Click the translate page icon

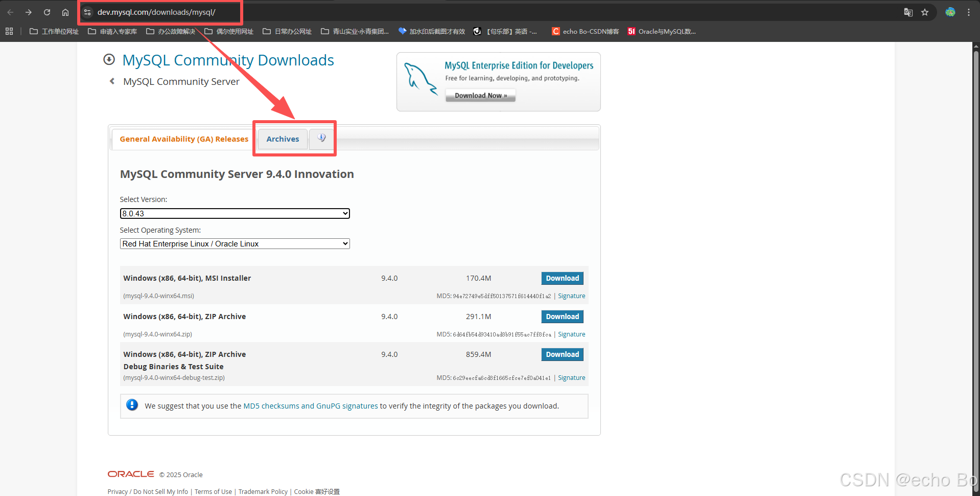pyautogui.click(x=908, y=12)
